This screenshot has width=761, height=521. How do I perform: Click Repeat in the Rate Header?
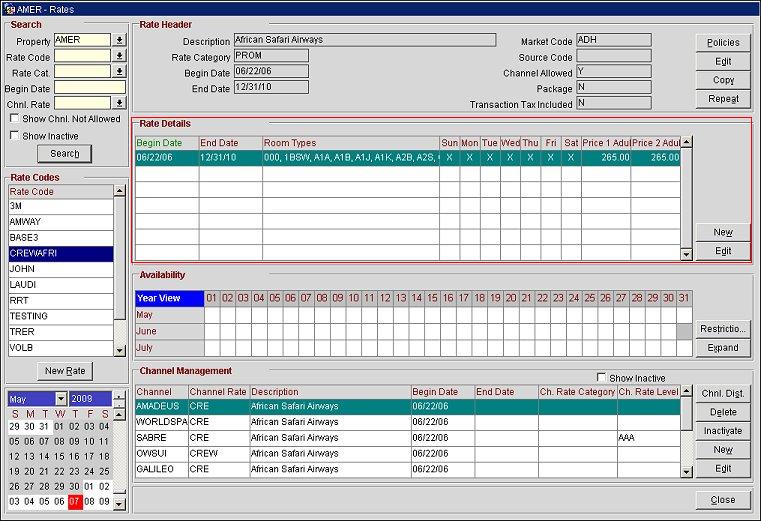(723, 99)
